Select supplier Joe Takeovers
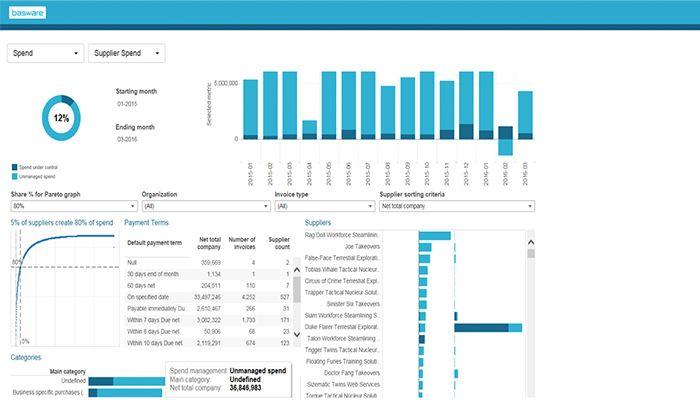Image resolution: width=700 pixels, height=400 pixels. point(362,246)
